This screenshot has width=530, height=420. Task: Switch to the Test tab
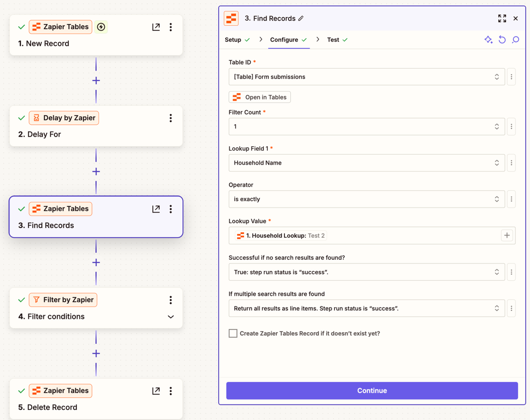[338, 40]
